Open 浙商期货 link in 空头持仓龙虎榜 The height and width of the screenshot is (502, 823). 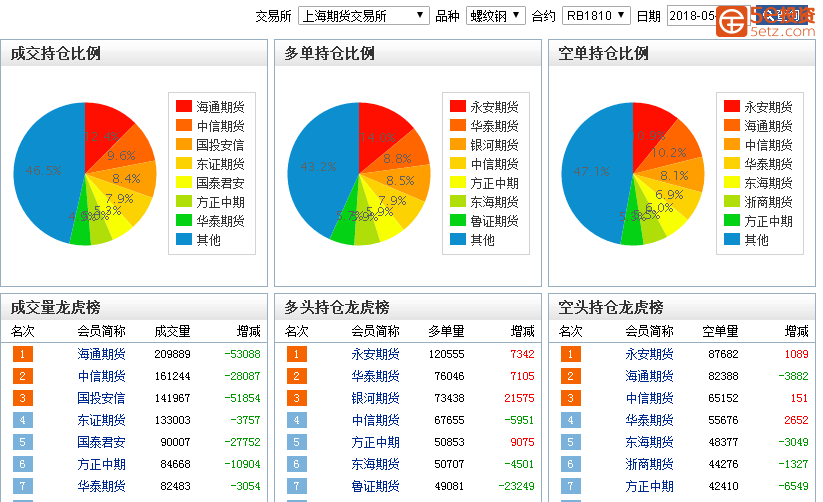(x=649, y=464)
